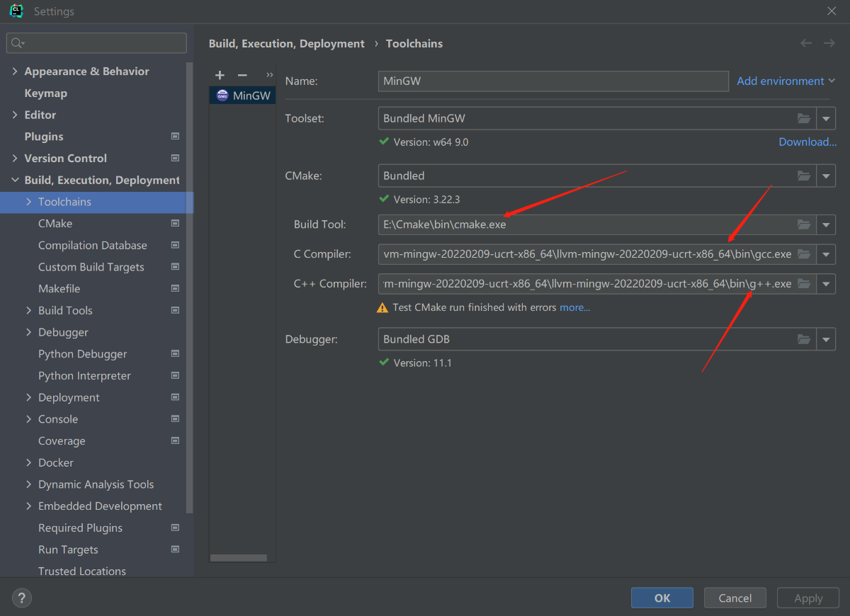This screenshot has width=850, height=616.
Task: Select the CMake settings page
Action: point(55,224)
